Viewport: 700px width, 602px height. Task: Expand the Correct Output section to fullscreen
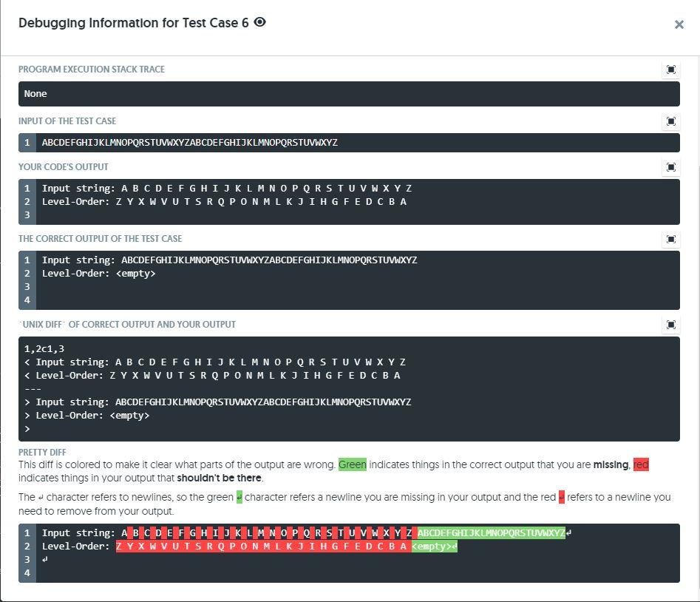[x=670, y=239]
